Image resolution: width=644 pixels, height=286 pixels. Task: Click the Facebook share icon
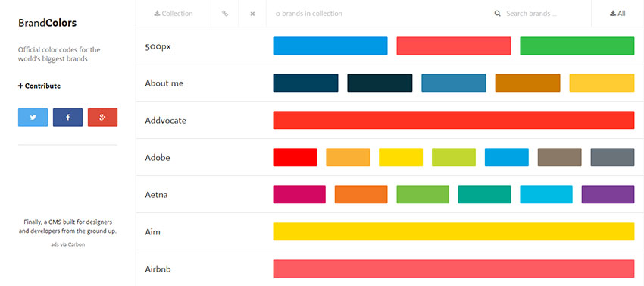[x=67, y=118]
